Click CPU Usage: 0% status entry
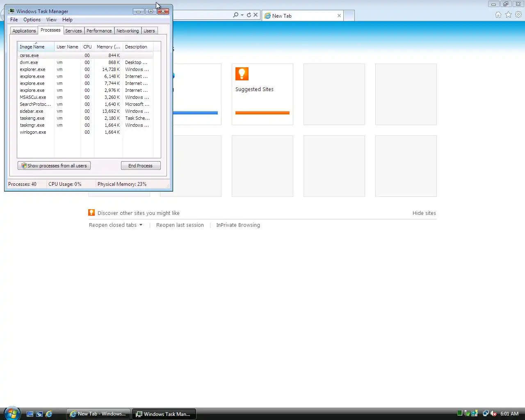The image size is (525, 420). click(x=65, y=184)
